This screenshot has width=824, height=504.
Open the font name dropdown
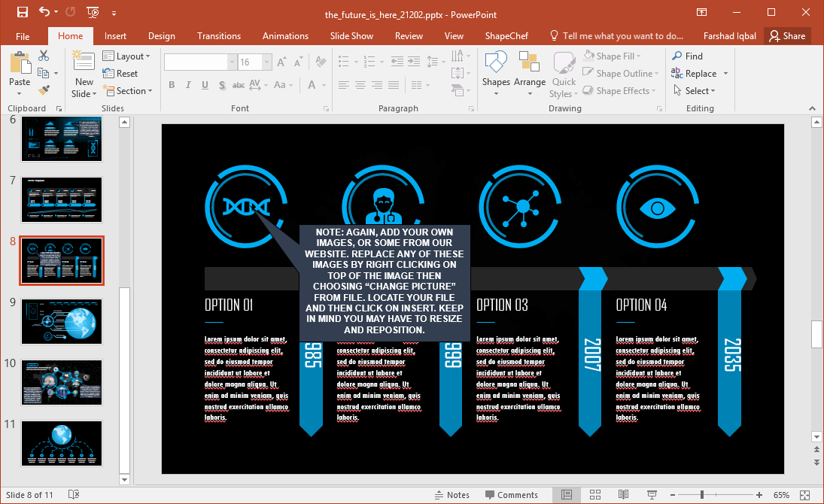[x=232, y=62]
